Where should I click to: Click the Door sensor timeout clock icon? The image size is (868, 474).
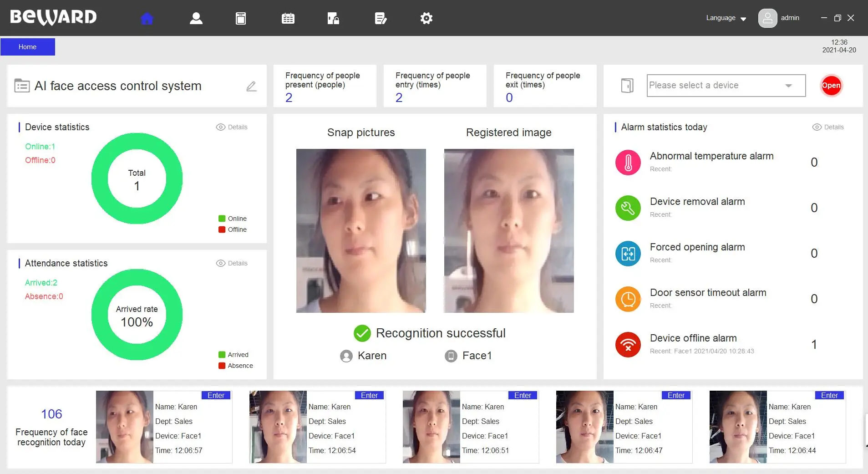click(628, 299)
